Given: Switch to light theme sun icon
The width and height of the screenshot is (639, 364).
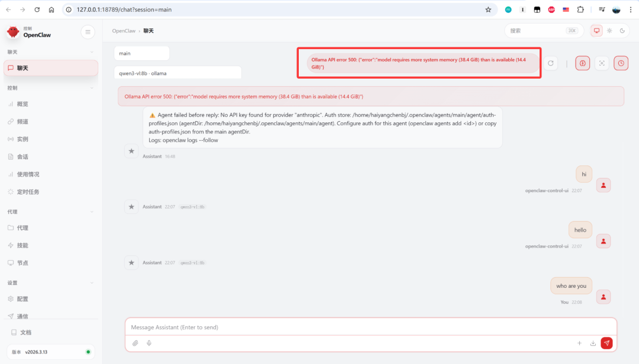Looking at the screenshot, I should [609, 31].
